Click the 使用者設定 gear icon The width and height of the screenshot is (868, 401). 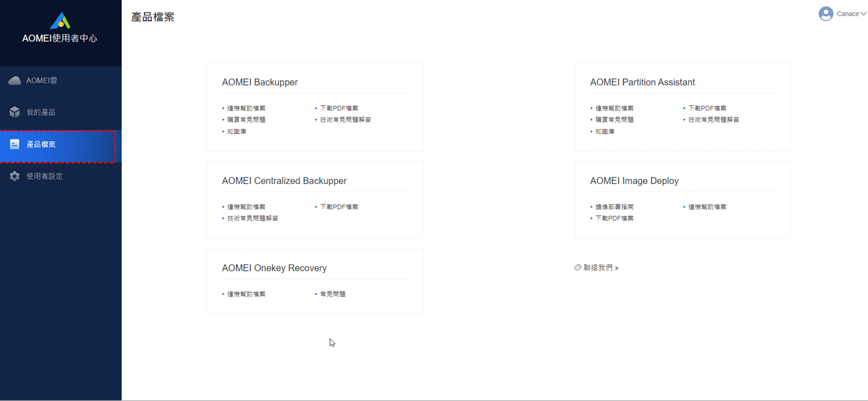pos(15,176)
